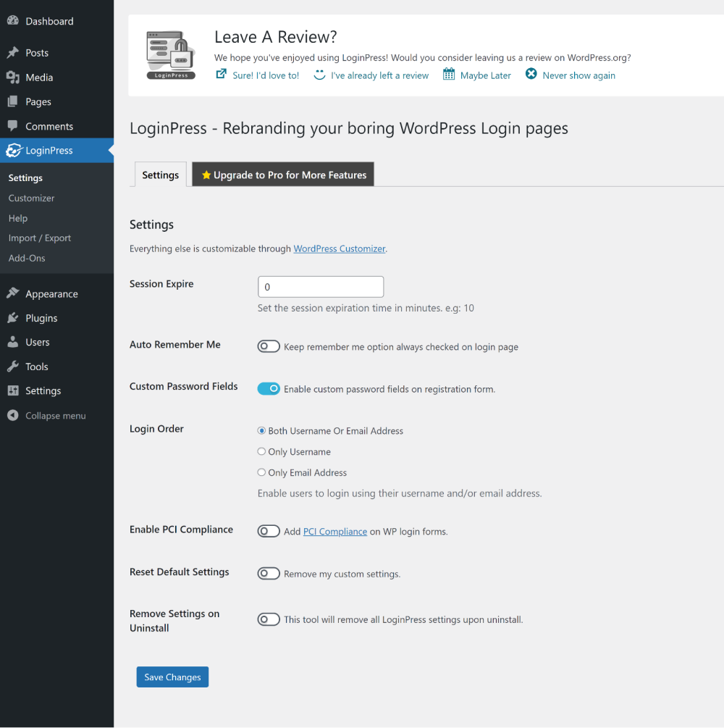Click the LoginPress banner logo image
The width and height of the screenshot is (724, 728).
click(171, 55)
